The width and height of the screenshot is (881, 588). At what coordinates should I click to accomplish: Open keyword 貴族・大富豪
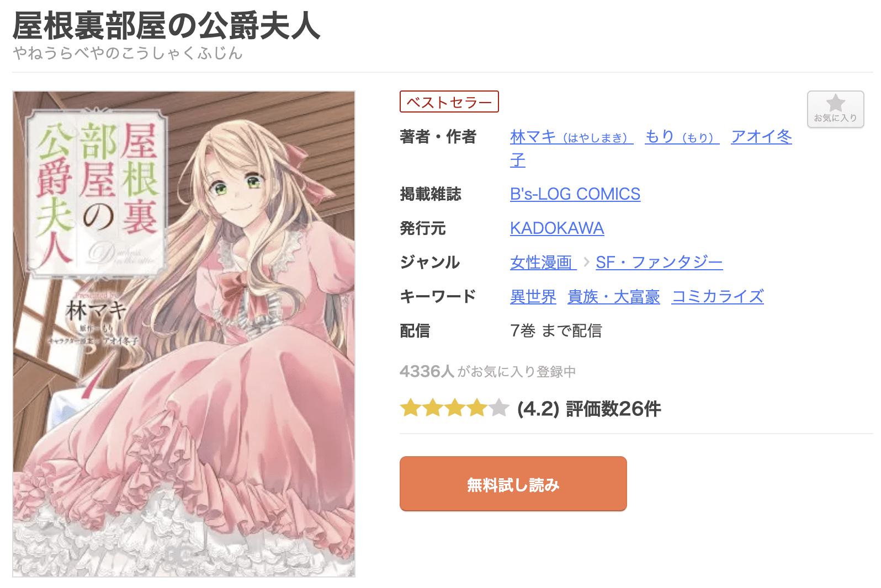coord(614,297)
